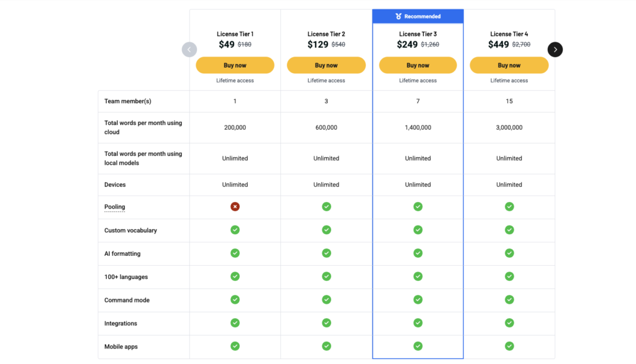This screenshot has width=636, height=364.
Task: Click the 100+ languages checkmark for Tier 2
Action: coord(326,276)
